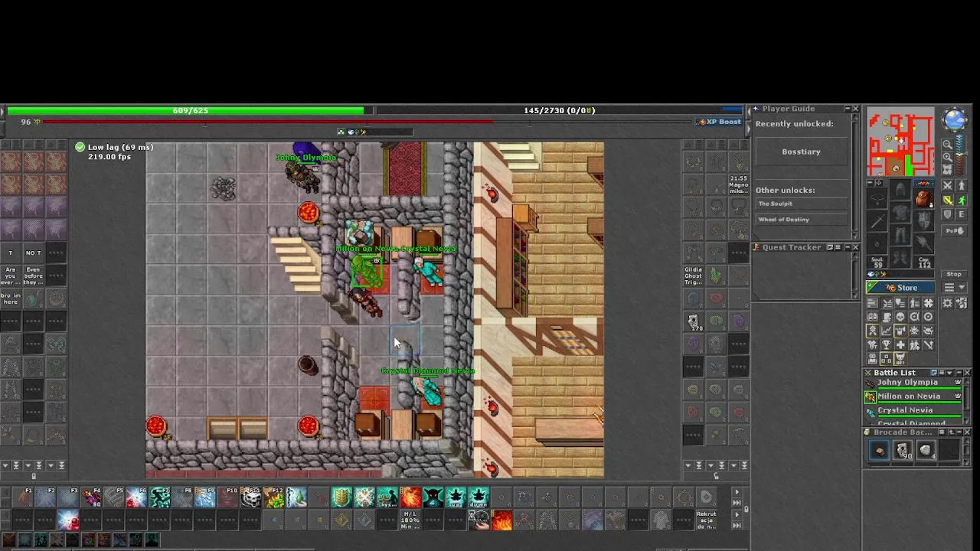Select Johny Olympia in Battle List
The height and width of the screenshot is (551, 980).
(x=913, y=385)
